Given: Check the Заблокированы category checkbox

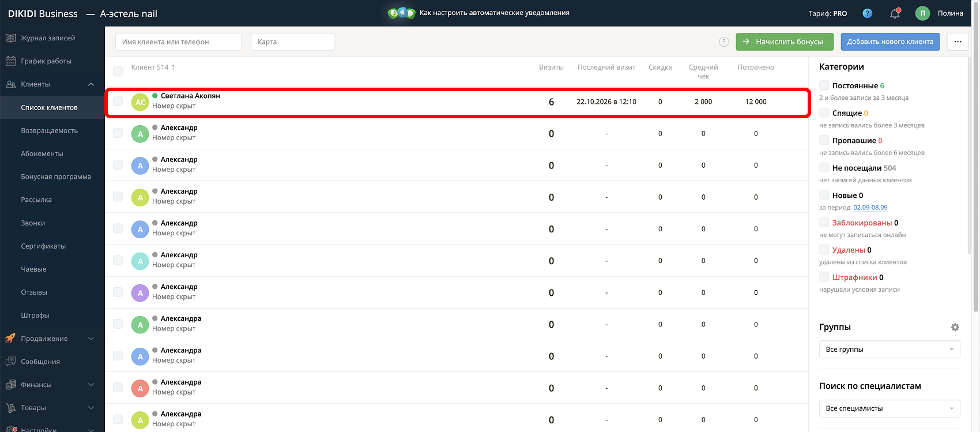Looking at the screenshot, I should coord(824,222).
